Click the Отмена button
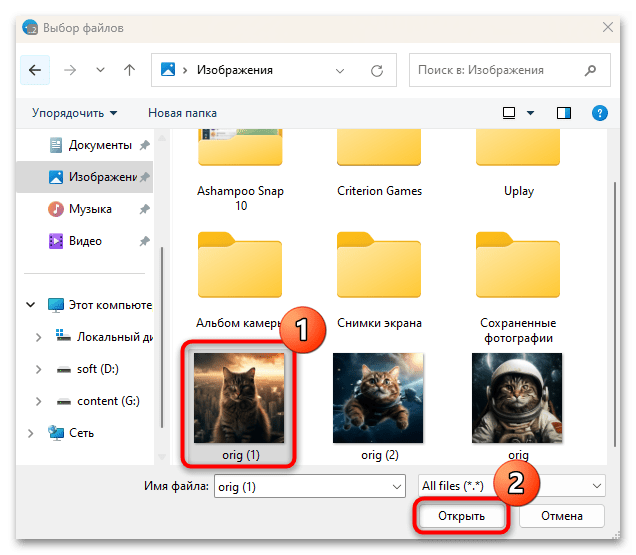636x555 pixels. click(x=562, y=516)
